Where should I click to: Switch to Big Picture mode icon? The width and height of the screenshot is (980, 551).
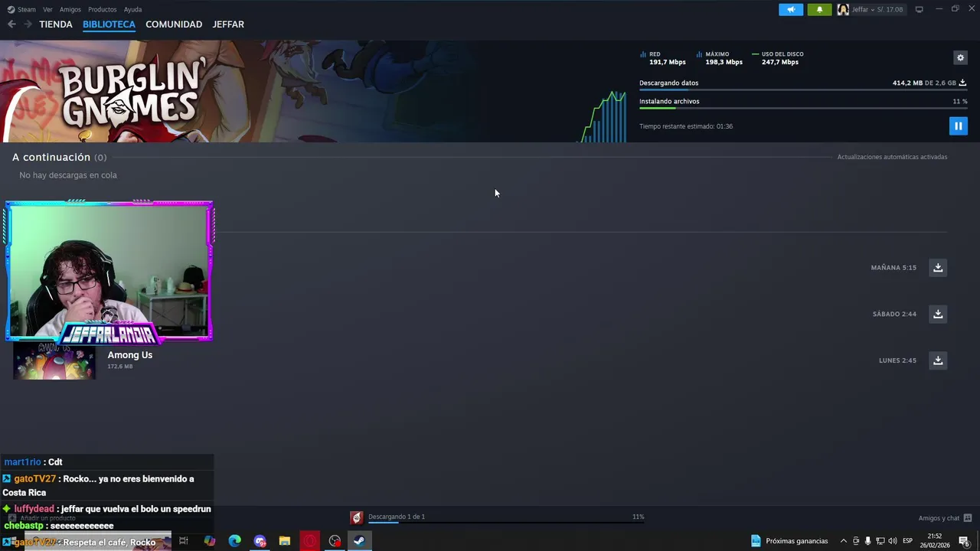[x=919, y=9]
